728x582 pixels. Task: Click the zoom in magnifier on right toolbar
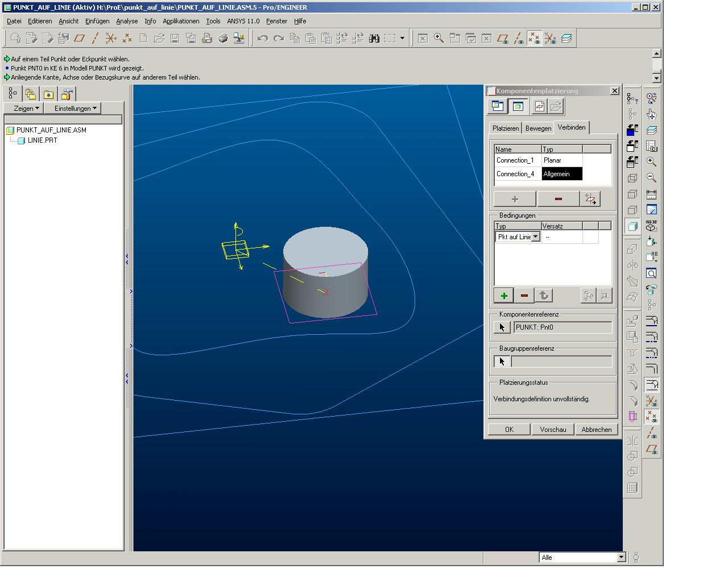pyautogui.click(x=652, y=162)
